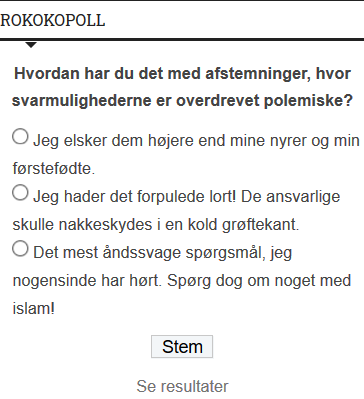The width and height of the screenshot is (364, 399).
Task: Open the "Se resultater" link
Action: point(182,386)
